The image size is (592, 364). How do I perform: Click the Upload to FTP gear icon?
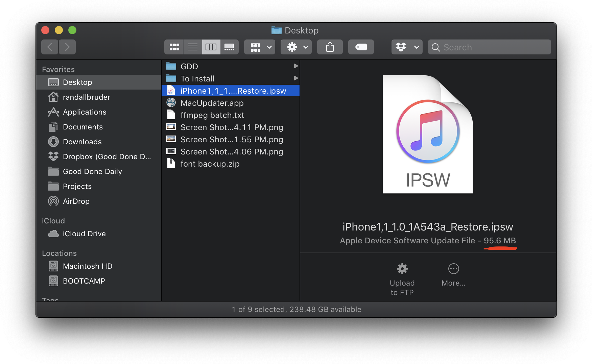(402, 269)
